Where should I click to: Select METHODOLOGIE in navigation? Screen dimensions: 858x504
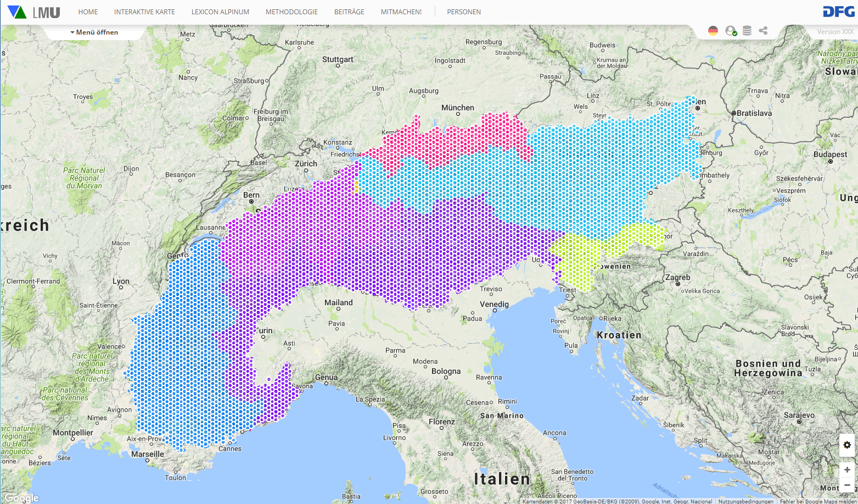tap(291, 12)
